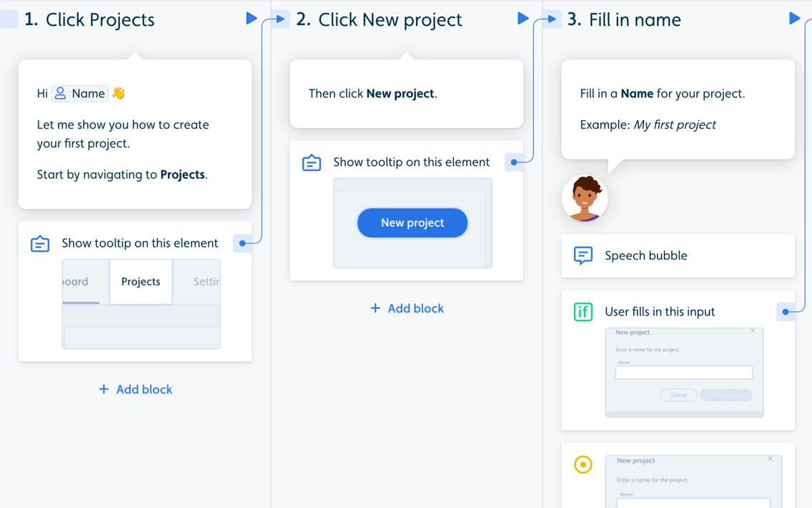Screen dimensions: 812x508
Task: Click the Name input field in dialog preview
Action: [x=683, y=372]
